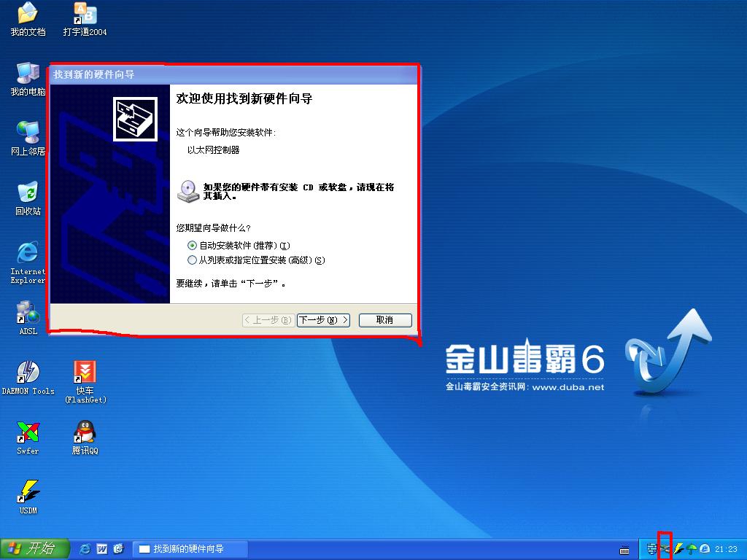Click 下一步(N) button in wizard
Viewport: 747px width, 560px height.
(x=323, y=320)
